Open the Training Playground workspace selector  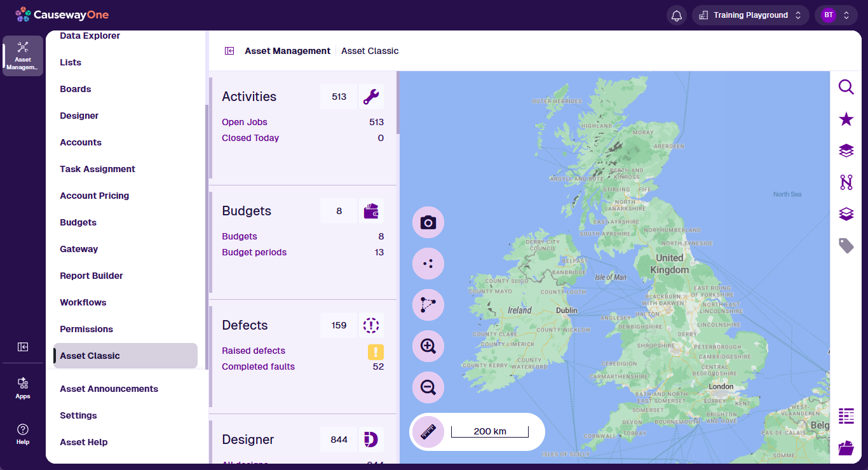pos(750,15)
